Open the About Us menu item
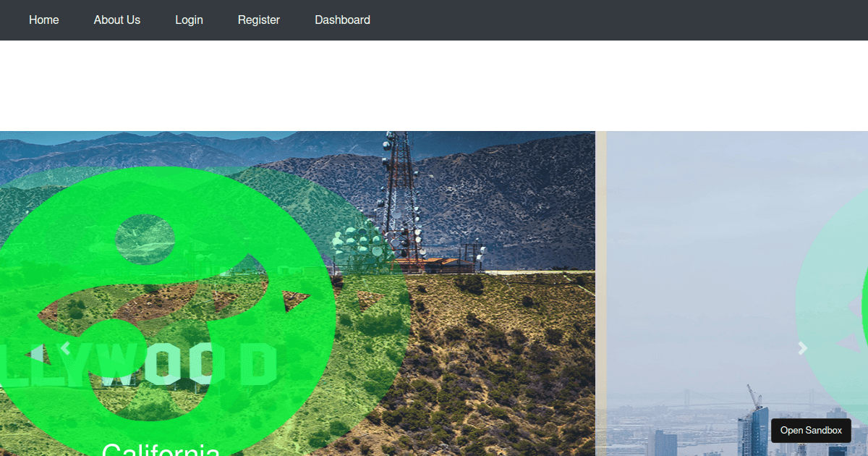 click(116, 20)
